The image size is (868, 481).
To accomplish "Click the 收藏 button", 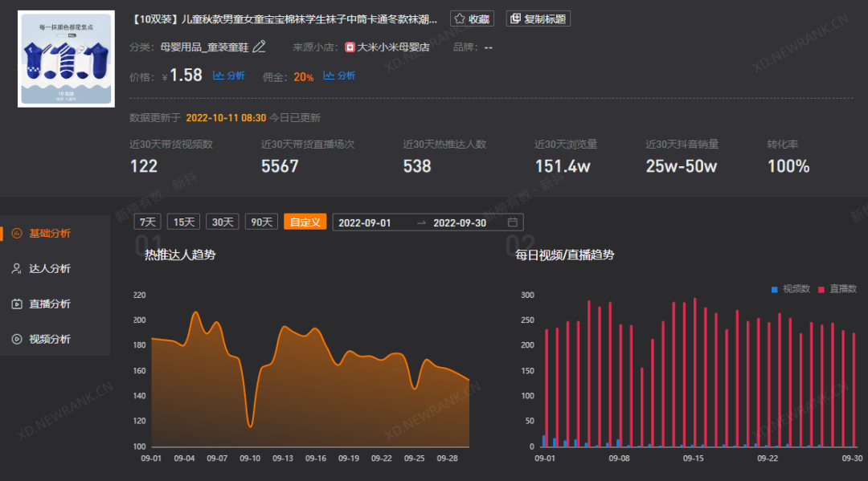I will point(473,18).
